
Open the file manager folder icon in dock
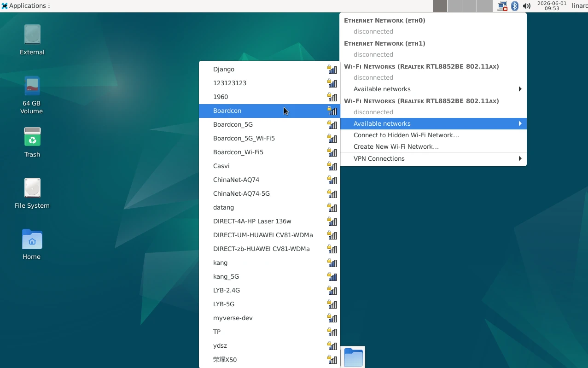pyautogui.click(x=353, y=357)
